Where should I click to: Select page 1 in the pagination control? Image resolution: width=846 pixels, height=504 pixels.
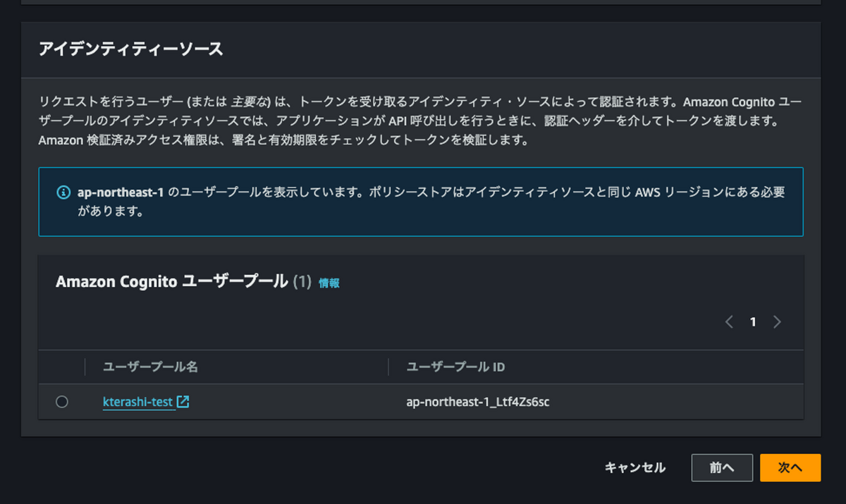coord(753,321)
